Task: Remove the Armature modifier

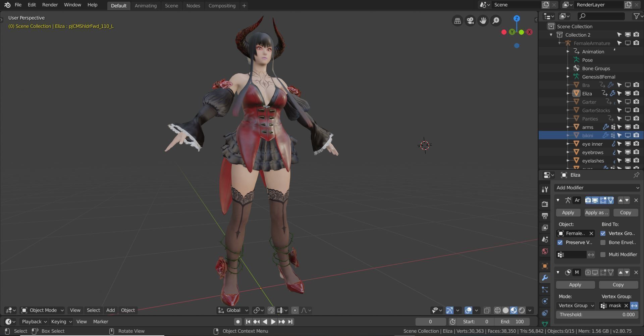Action: coord(636,200)
